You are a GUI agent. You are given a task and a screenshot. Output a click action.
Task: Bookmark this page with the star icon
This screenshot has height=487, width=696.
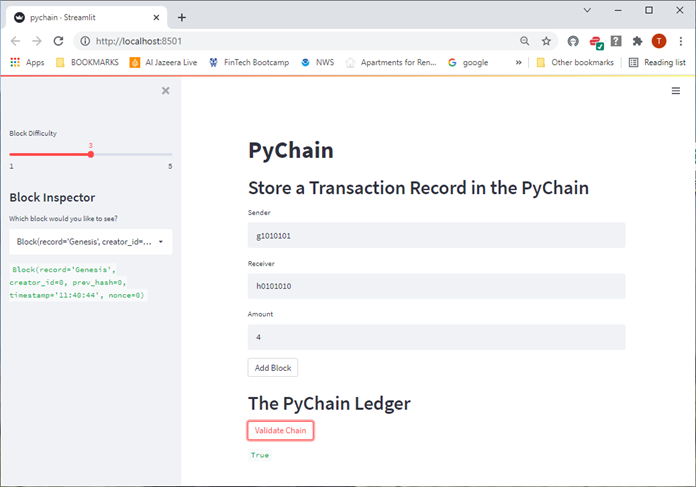coord(546,41)
